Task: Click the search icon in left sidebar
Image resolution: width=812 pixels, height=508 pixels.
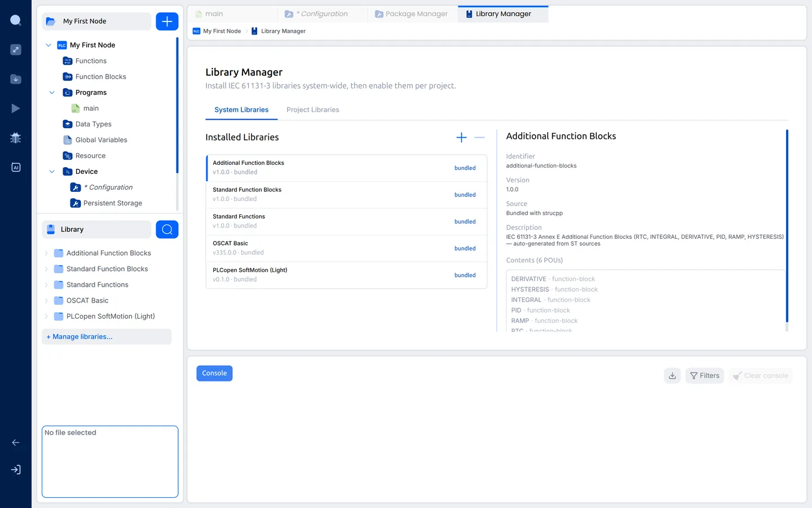Action: (x=16, y=21)
